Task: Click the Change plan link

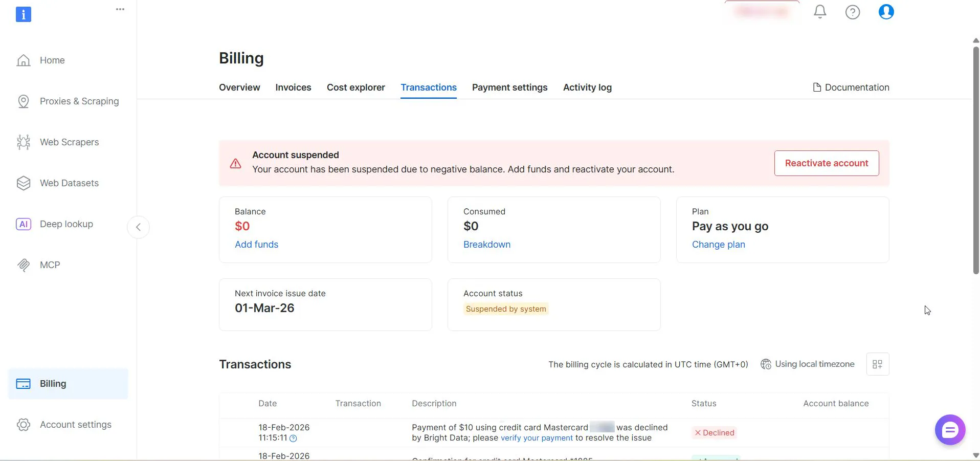Action: pyautogui.click(x=718, y=245)
